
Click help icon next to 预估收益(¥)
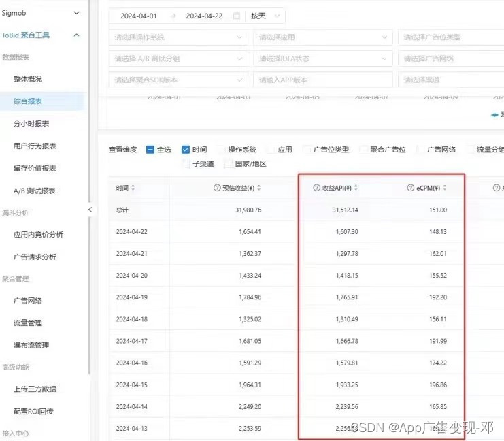coord(217,188)
